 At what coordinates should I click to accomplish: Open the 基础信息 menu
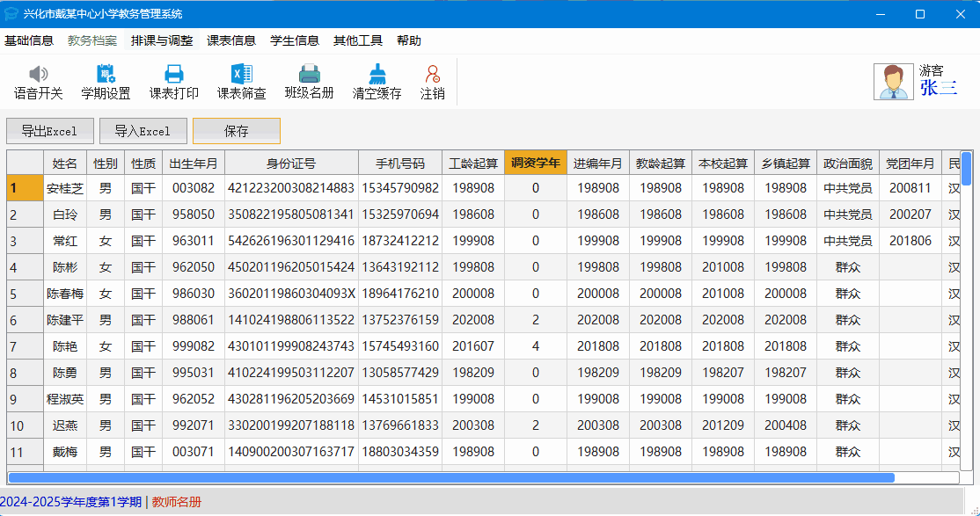pyautogui.click(x=29, y=40)
